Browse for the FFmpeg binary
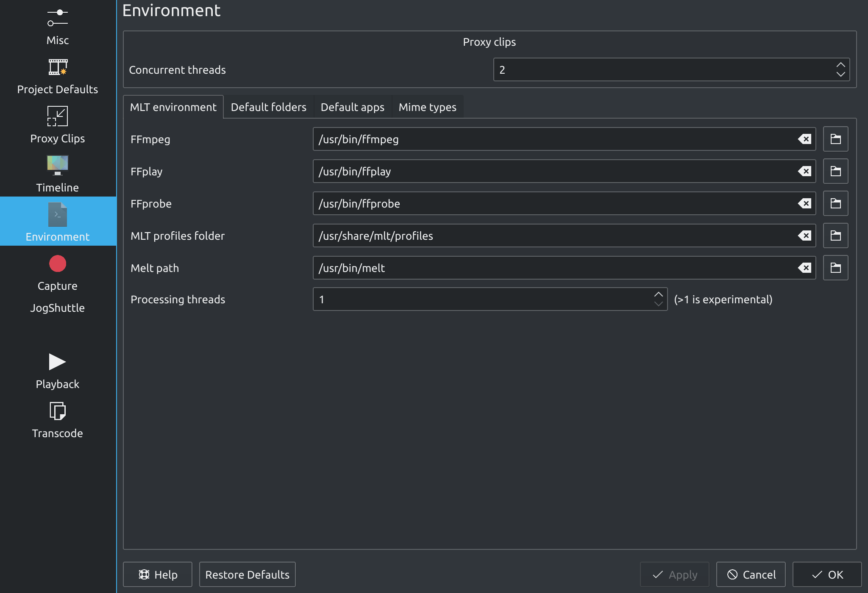 click(x=835, y=139)
